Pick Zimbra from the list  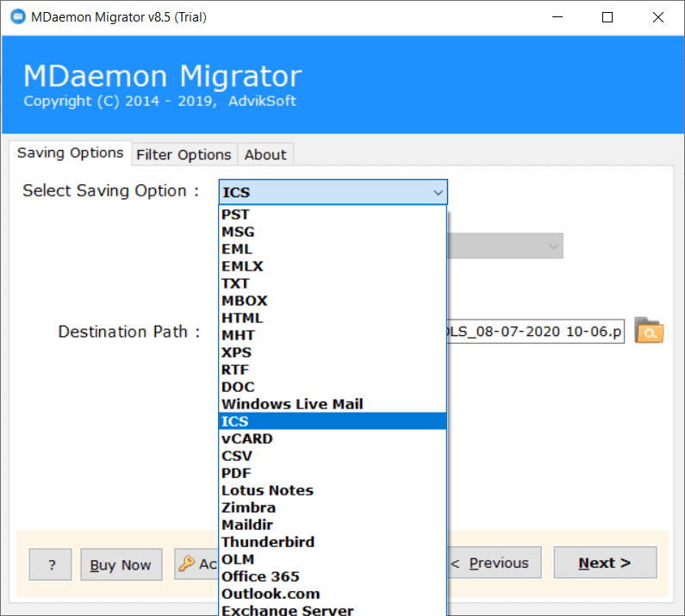(333, 507)
